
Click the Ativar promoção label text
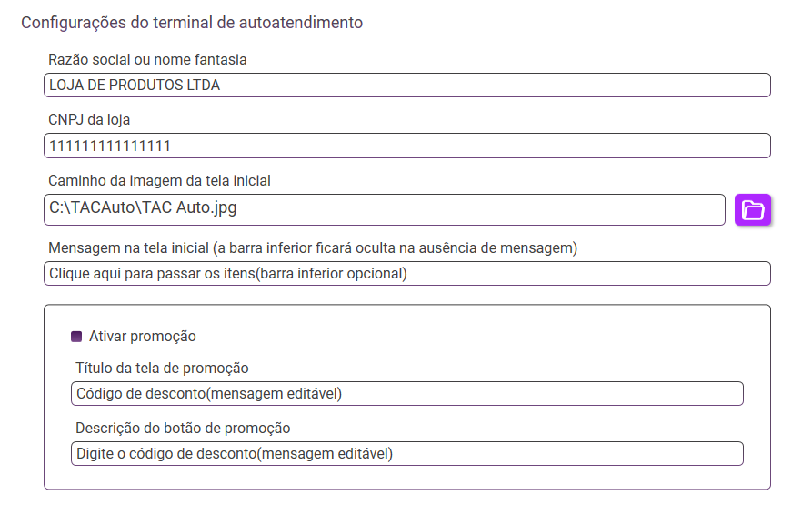[143, 337]
